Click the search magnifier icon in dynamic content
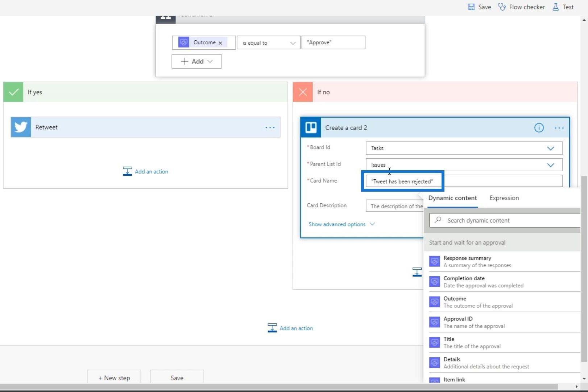The image size is (588, 392). [x=438, y=220]
